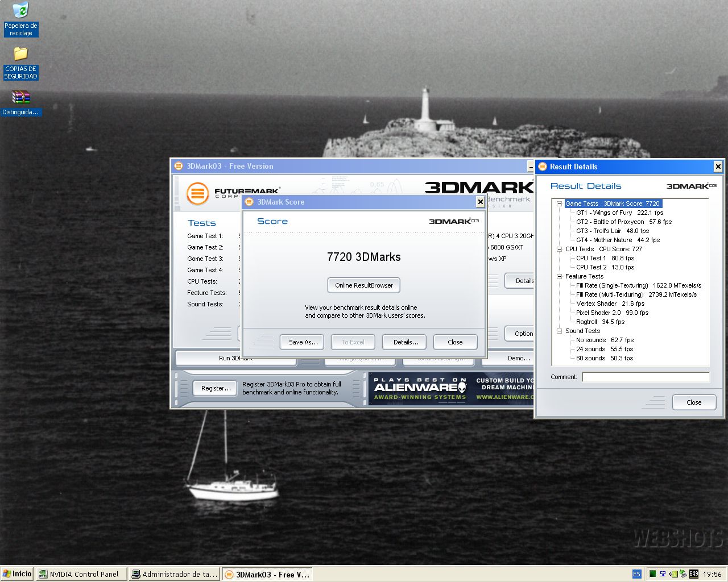The width and height of the screenshot is (728, 582).
Task: Click the Comment text field
Action: click(646, 377)
